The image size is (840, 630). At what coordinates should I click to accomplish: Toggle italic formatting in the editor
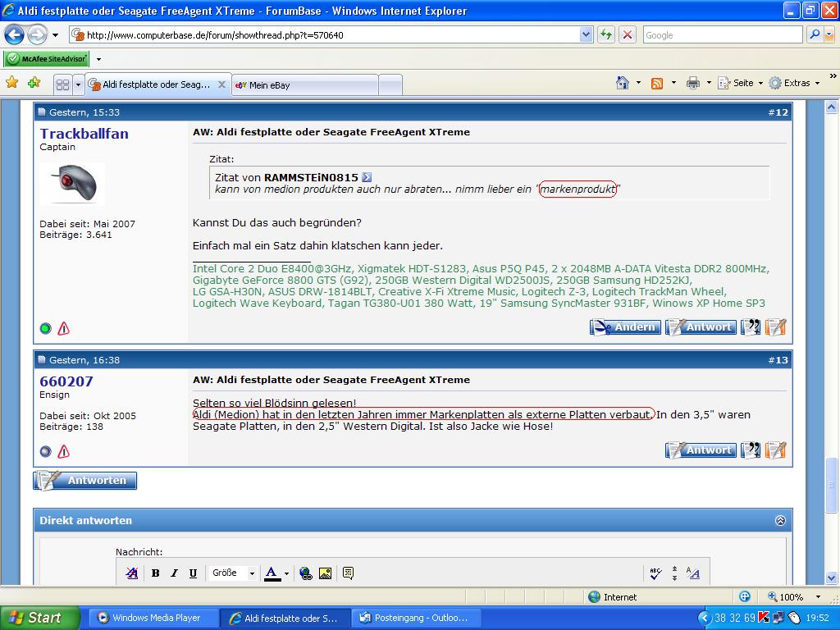click(174, 573)
